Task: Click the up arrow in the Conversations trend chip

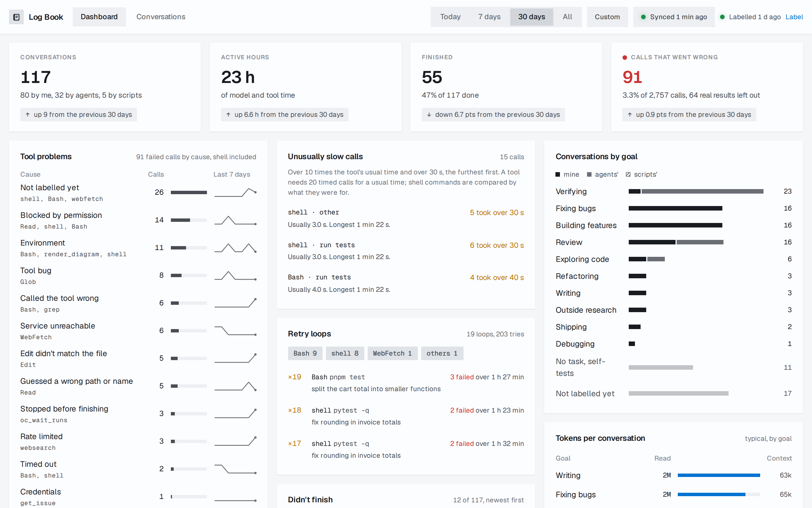Action: tap(28, 115)
